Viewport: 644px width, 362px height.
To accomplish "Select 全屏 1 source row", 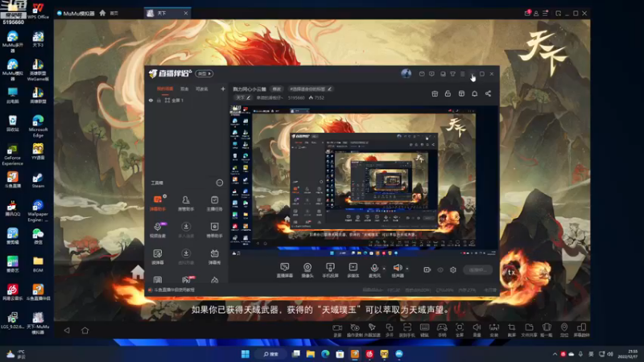I will point(186,100).
